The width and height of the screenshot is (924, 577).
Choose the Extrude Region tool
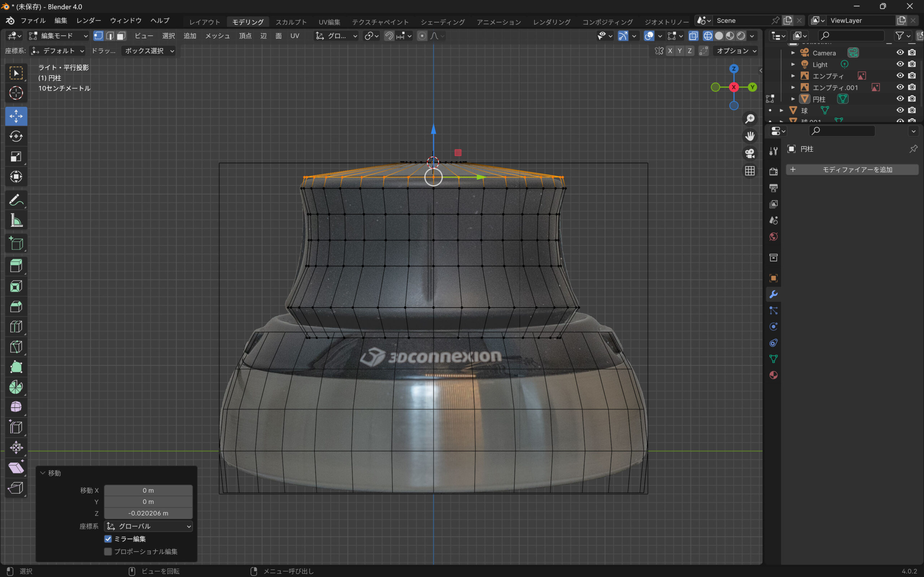16,266
